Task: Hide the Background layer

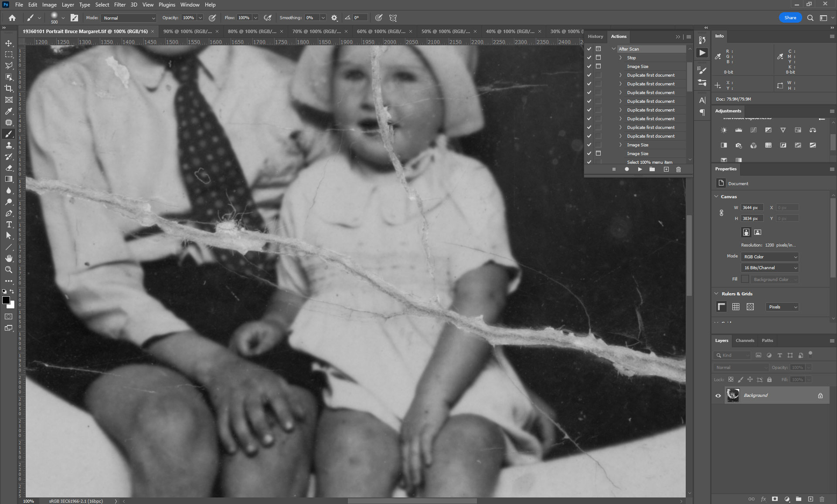Action: [718, 396]
